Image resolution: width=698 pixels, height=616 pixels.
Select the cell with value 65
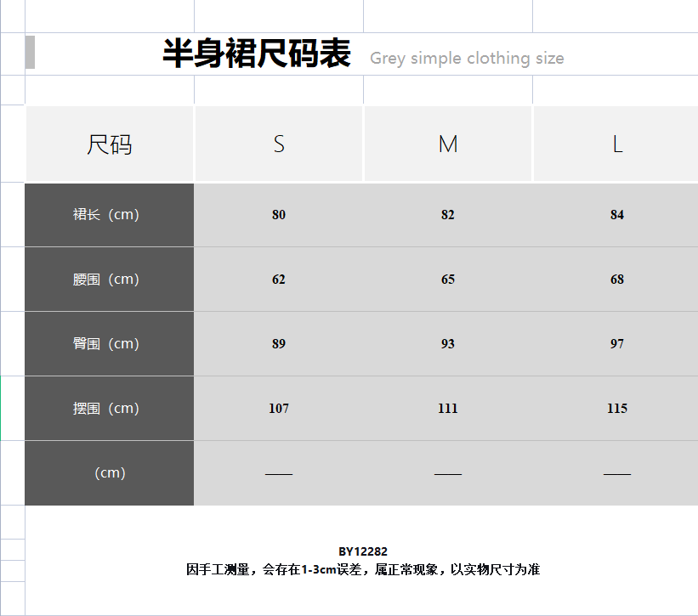[448, 280]
